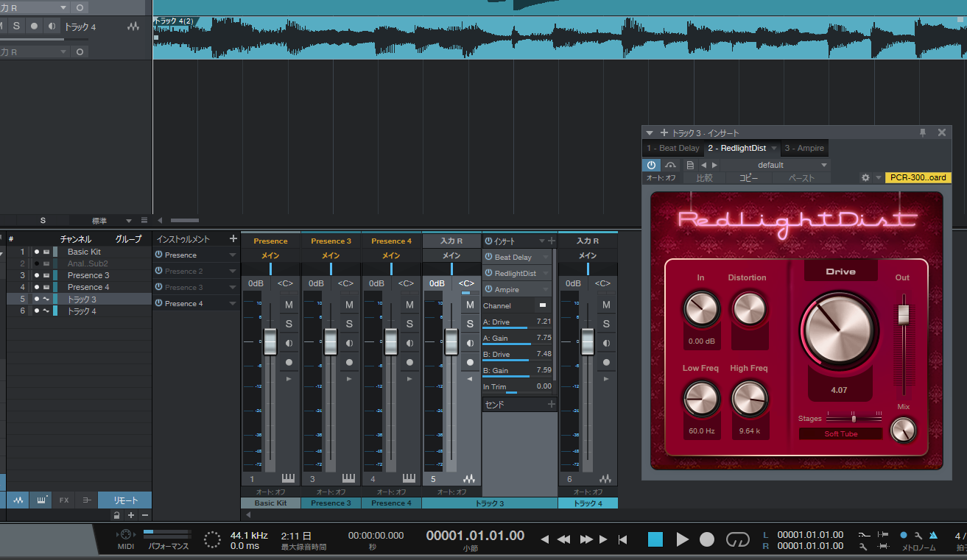Click the lock icon below Remote
The image size is (967, 560).
(x=116, y=515)
